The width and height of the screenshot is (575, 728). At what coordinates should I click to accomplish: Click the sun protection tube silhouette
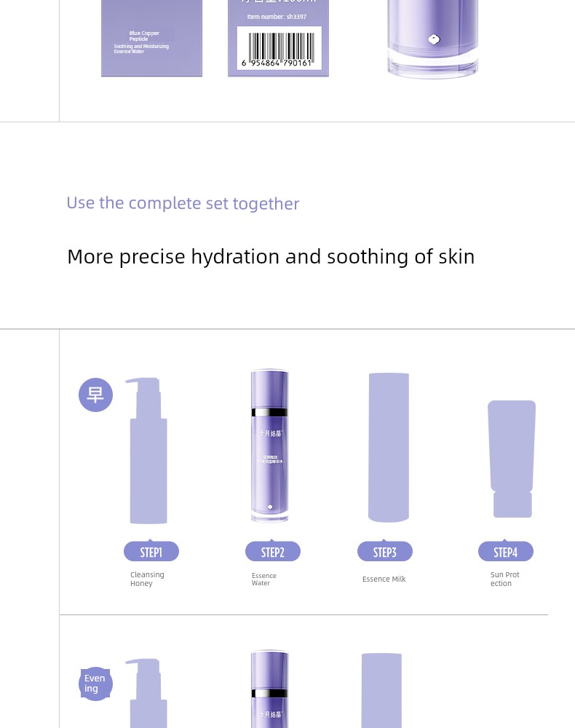coord(512,459)
